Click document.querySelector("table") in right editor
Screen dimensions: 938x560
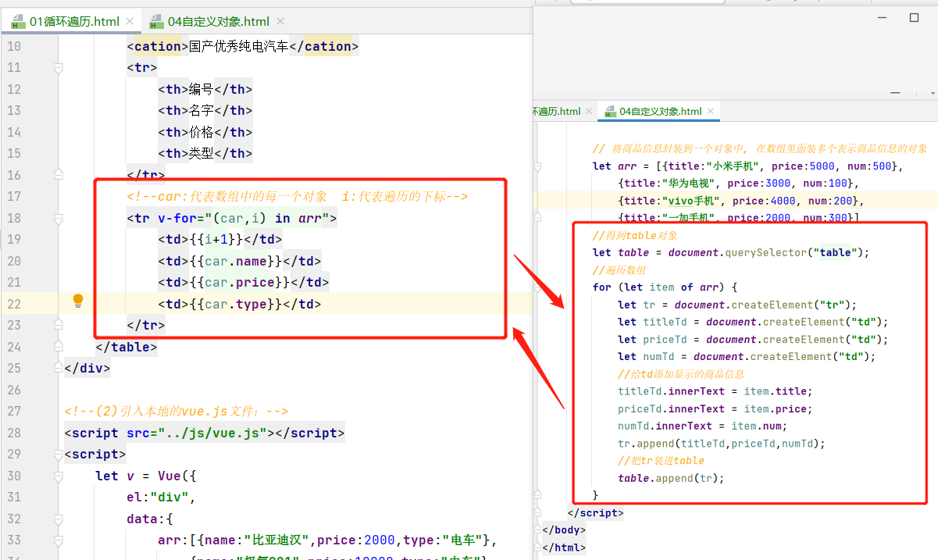765,252
